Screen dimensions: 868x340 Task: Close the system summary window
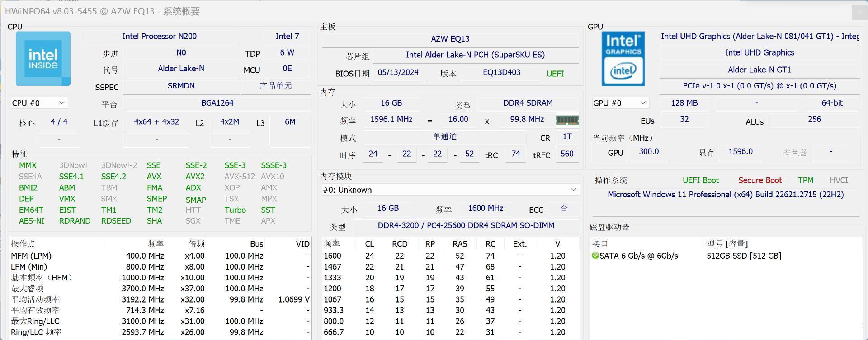point(859,12)
